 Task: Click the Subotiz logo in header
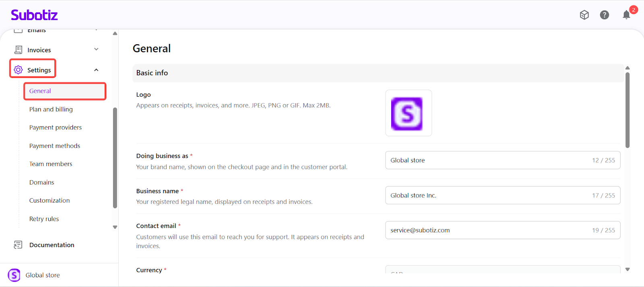(34, 15)
